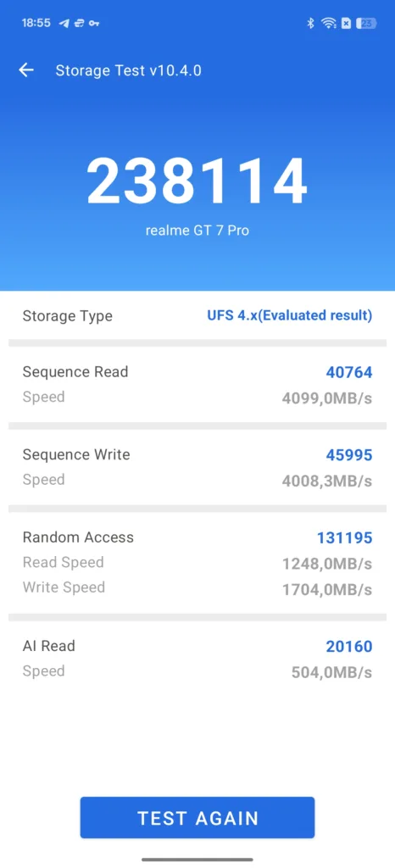The width and height of the screenshot is (395, 868).
Task: Tap the battery level indicator
Action: 366,23
